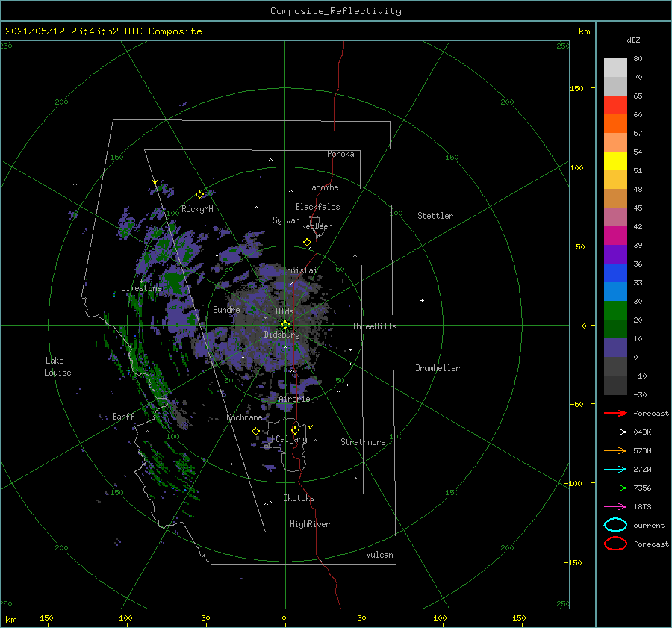Select the white 04DK arrow symbol
The height and width of the screenshot is (628, 672).
pyautogui.click(x=615, y=432)
